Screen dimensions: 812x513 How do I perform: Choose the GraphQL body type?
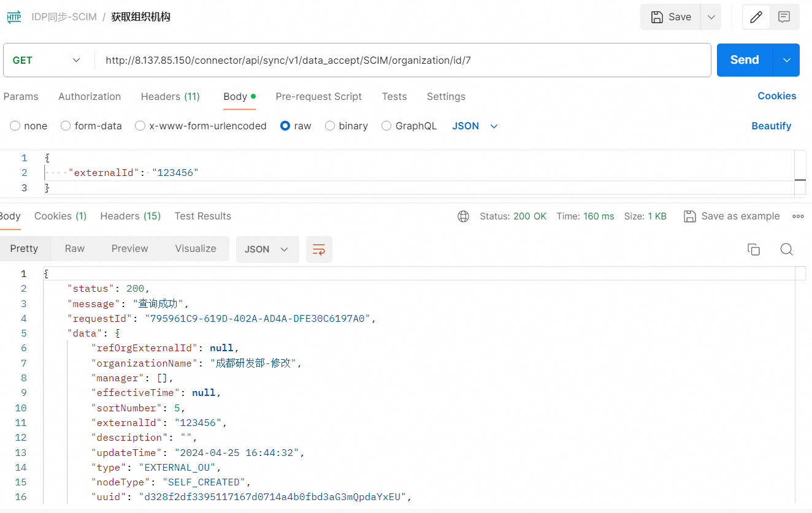[x=409, y=126]
